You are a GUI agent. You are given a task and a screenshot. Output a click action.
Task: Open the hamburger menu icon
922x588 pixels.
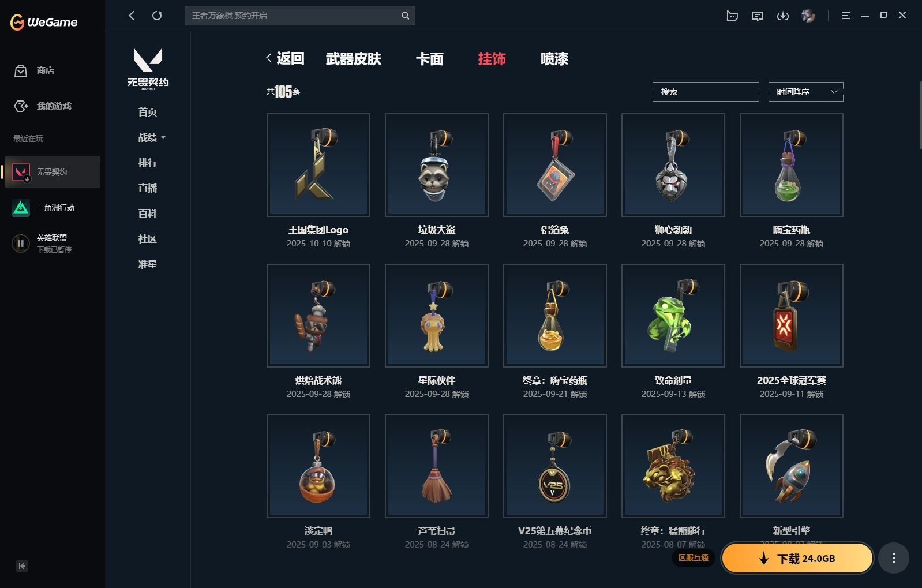(x=846, y=16)
